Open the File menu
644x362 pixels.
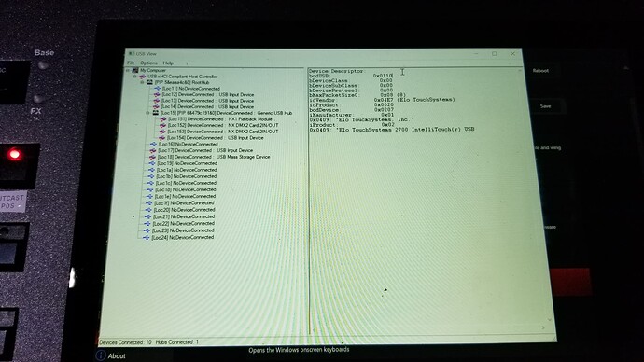coord(131,63)
